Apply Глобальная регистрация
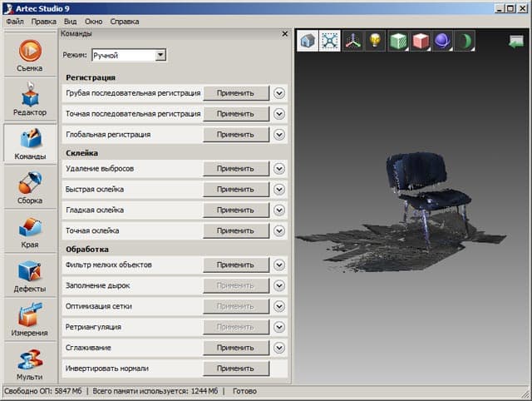This screenshot has height=401, width=532. pyautogui.click(x=236, y=135)
